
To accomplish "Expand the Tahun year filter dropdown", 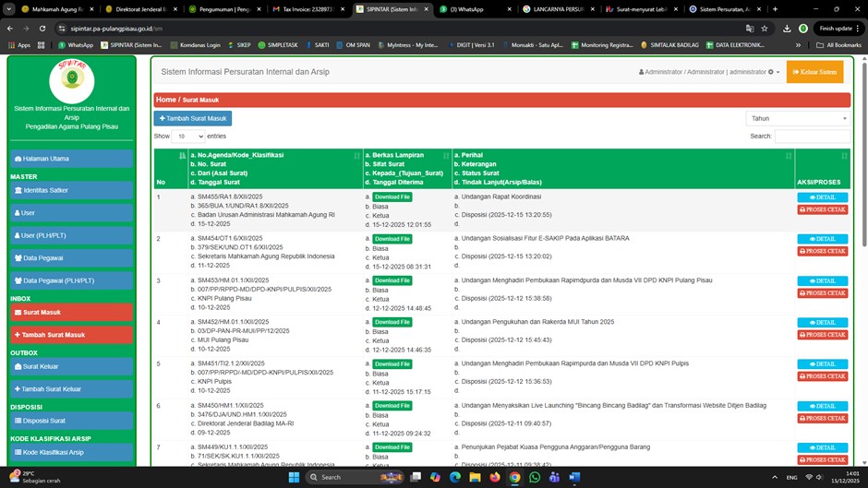I will click(x=798, y=118).
